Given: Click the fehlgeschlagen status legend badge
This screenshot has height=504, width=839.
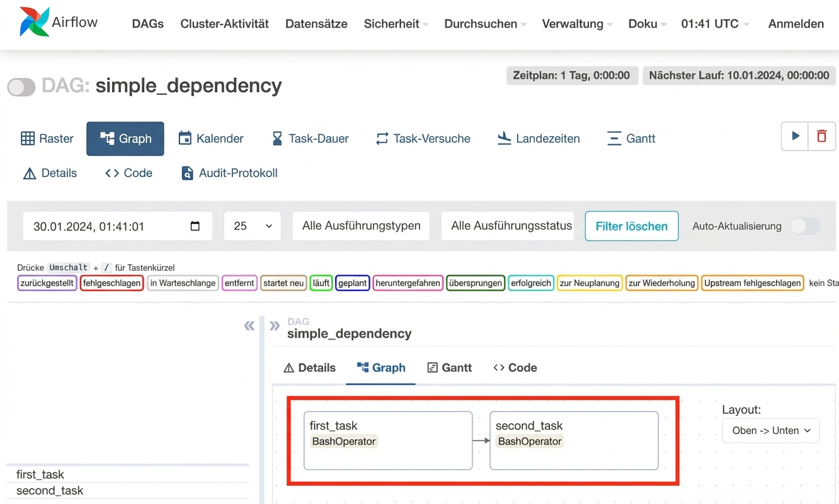Looking at the screenshot, I should pos(111,283).
